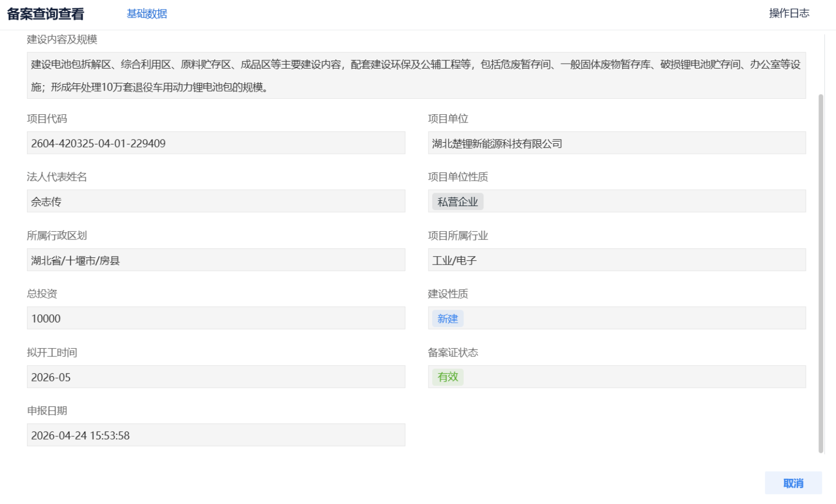Click the blue 新建 tag
The image size is (836, 504).
(x=447, y=319)
